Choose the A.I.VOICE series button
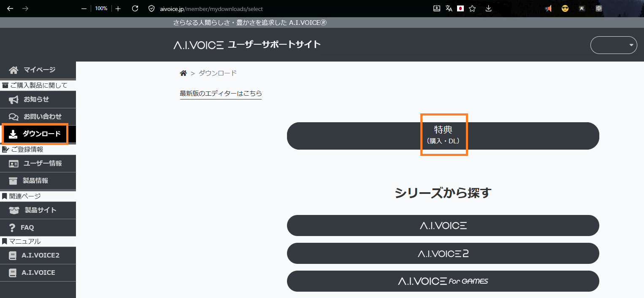 (443, 226)
